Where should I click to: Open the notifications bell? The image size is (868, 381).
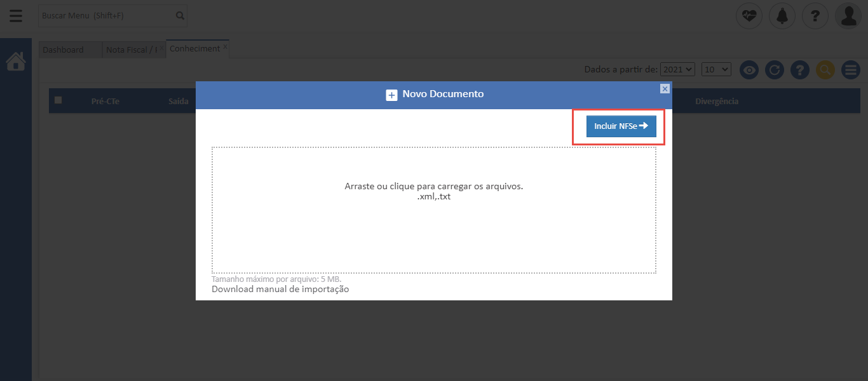[x=782, y=16]
